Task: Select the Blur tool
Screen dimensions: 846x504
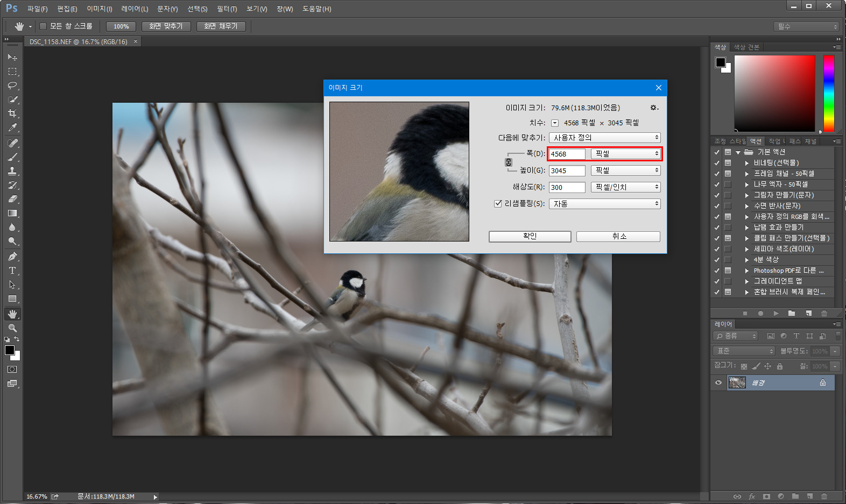Action: [12, 227]
